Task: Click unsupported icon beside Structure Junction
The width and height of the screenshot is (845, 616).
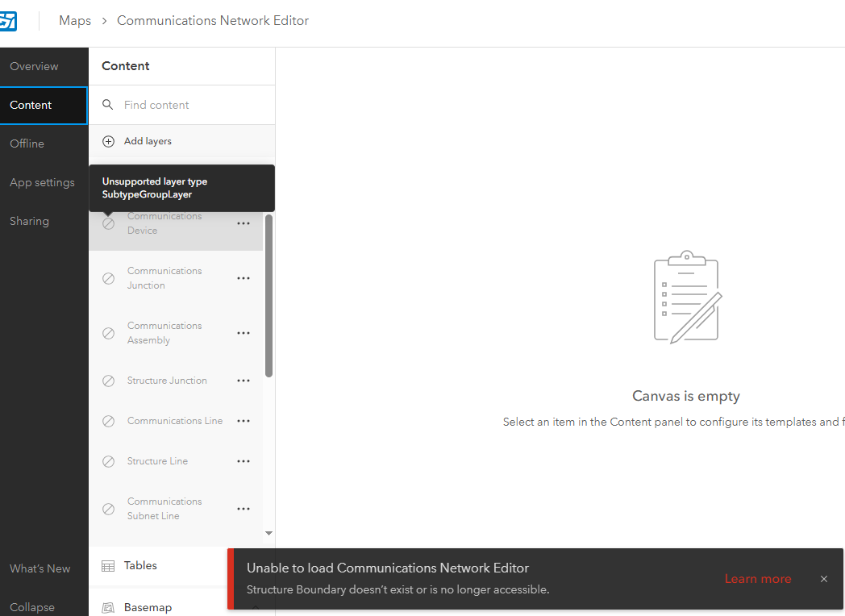Action: coord(108,381)
